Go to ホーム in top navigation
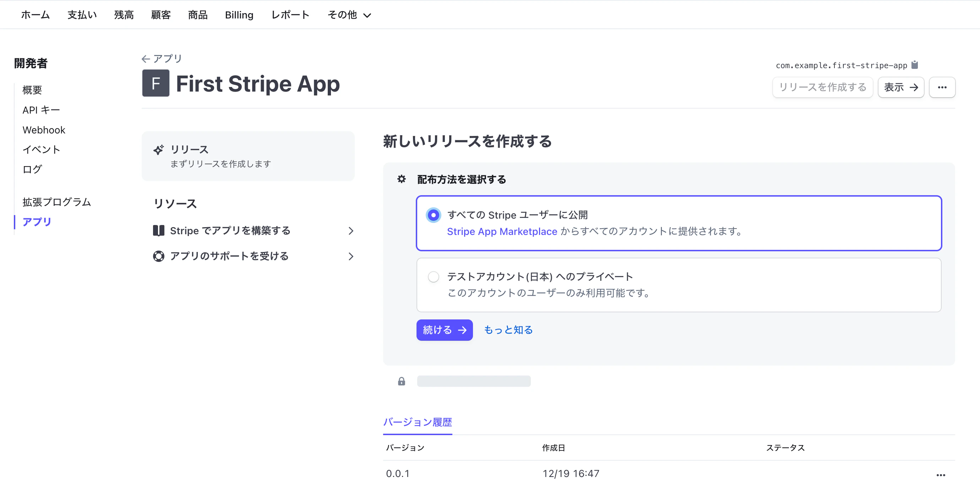This screenshot has height=499, width=980. click(x=36, y=15)
